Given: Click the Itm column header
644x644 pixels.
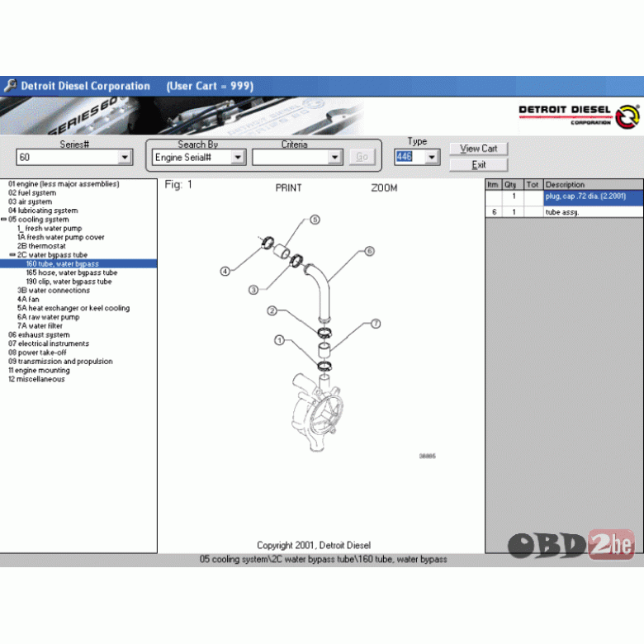Looking at the screenshot, I should [493, 184].
